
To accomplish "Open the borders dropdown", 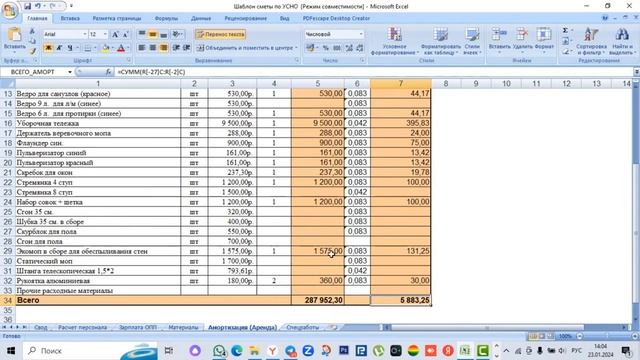I will point(95,48).
